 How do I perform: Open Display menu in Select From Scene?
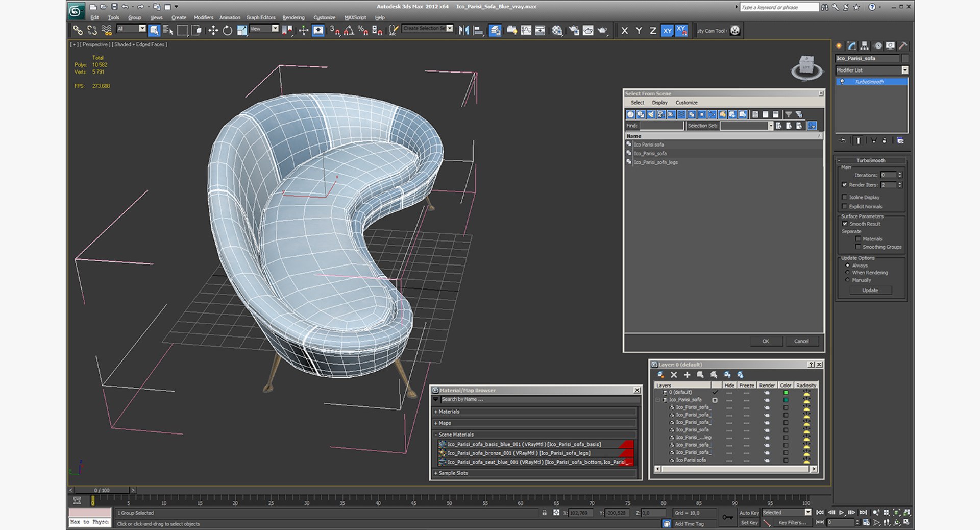(659, 103)
